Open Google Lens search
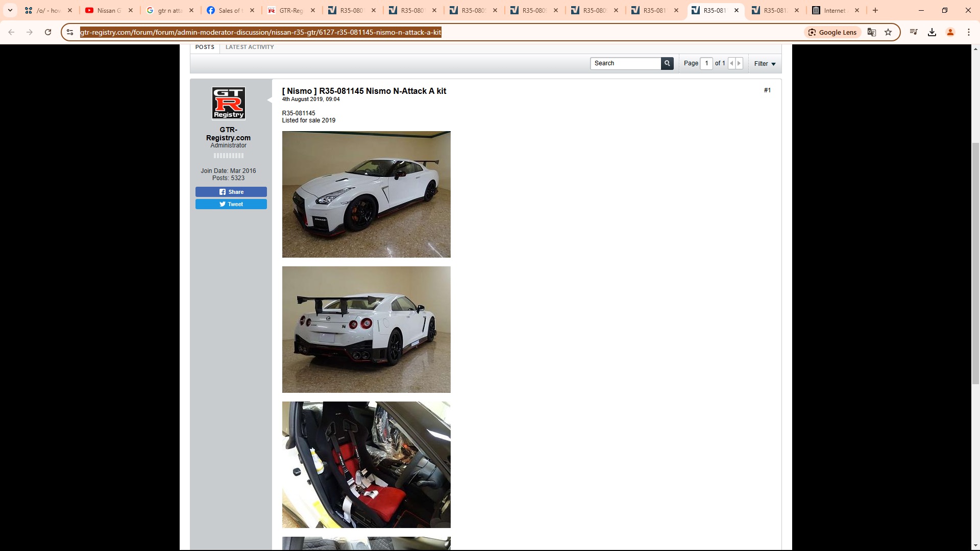Image resolution: width=980 pixels, height=551 pixels. point(832,32)
